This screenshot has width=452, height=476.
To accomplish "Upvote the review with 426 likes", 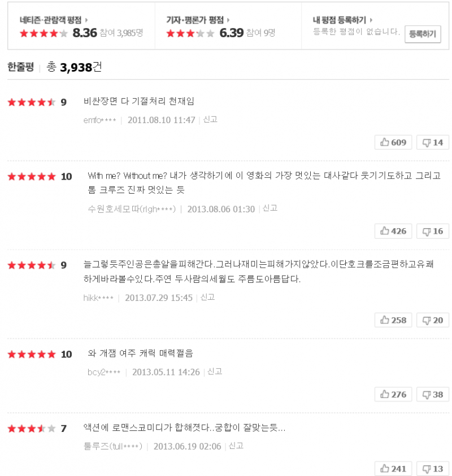I will 393,231.
